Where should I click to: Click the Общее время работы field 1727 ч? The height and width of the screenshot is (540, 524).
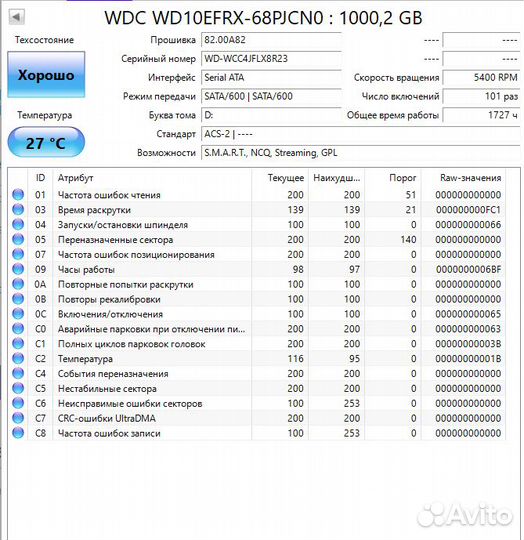[481, 115]
